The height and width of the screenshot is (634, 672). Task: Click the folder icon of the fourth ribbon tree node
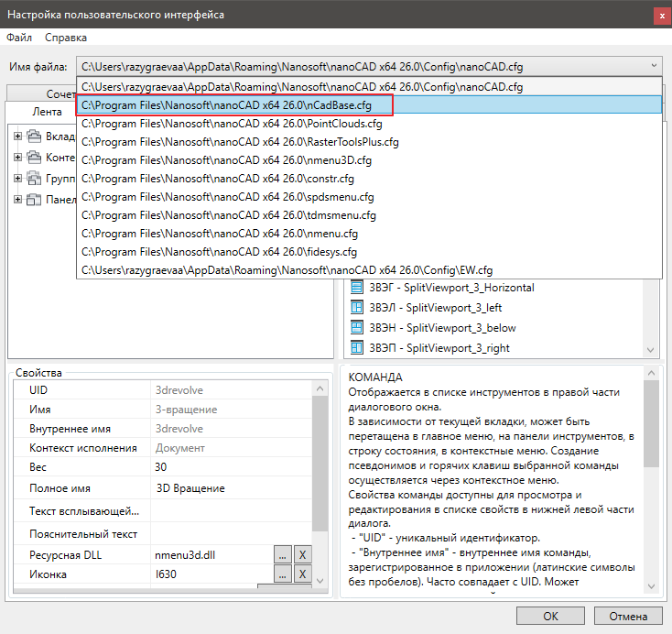(34, 200)
